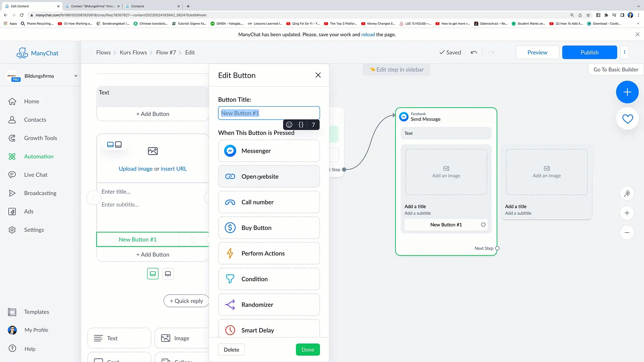This screenshot has height=362, width=644.
Task: Choose the Buy Button action
Action: pyautogui.click(x=269, y=228)
